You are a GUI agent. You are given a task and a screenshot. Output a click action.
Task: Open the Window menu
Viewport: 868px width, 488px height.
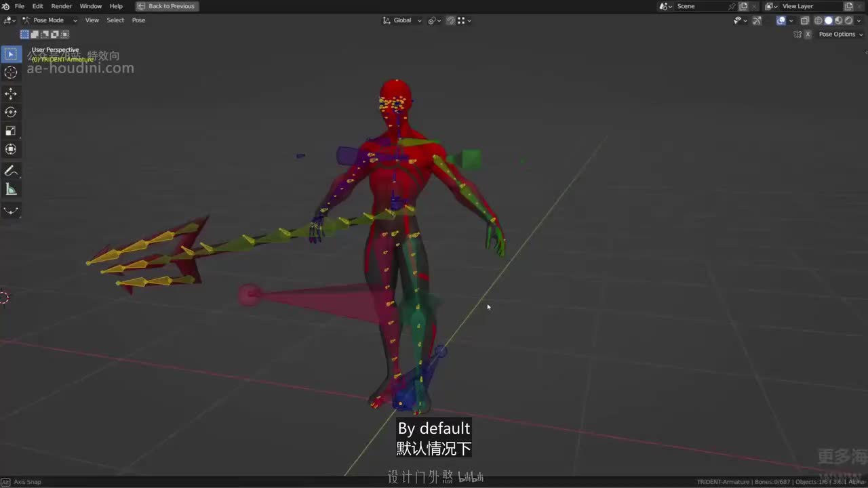[x=91, y=6]
